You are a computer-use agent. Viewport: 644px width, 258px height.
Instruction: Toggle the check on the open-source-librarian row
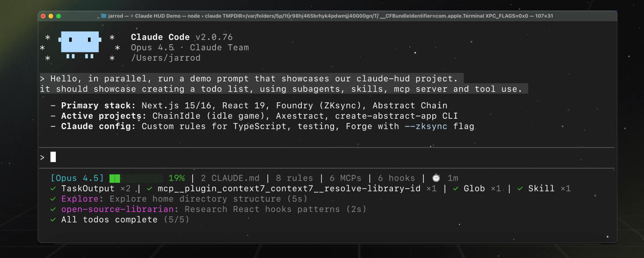coord(53,209)
